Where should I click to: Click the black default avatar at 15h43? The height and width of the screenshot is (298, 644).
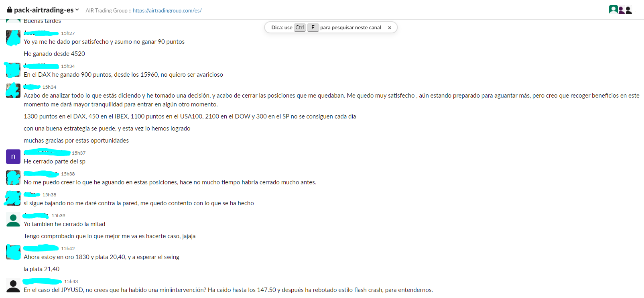(x=13, y=285)
